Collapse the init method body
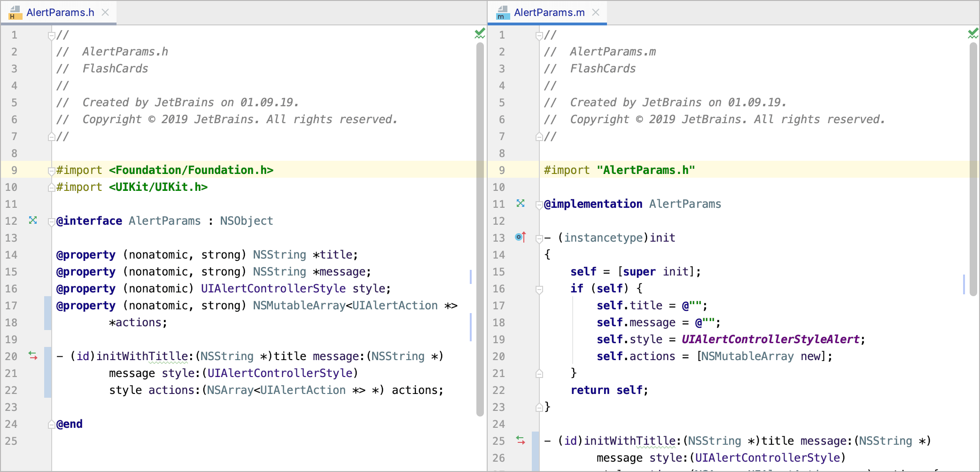Image resolution: width=980 pixels, height=472 pixels. coord(539,239)
